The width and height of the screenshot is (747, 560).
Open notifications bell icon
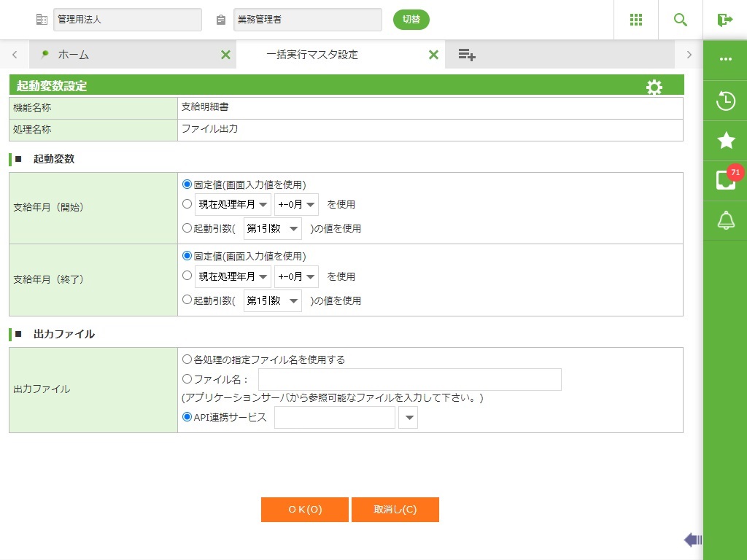[725, 219]
